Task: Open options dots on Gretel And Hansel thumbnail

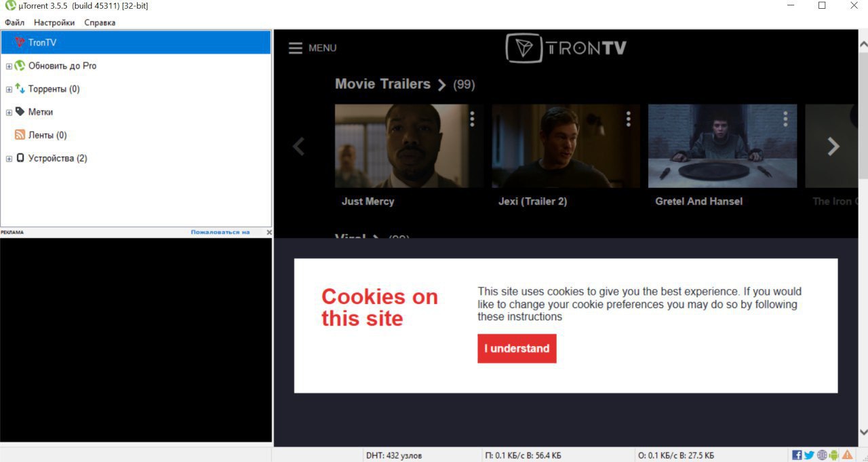Action: [785, 119]
